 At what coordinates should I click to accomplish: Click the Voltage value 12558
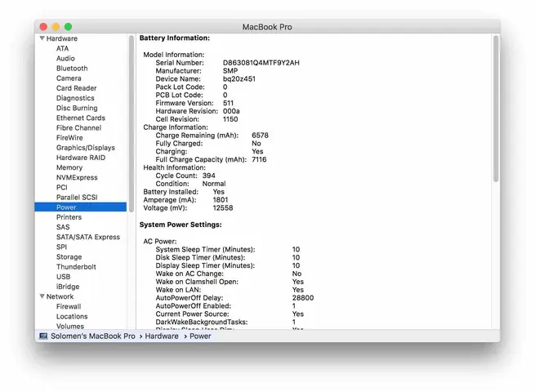223,207
